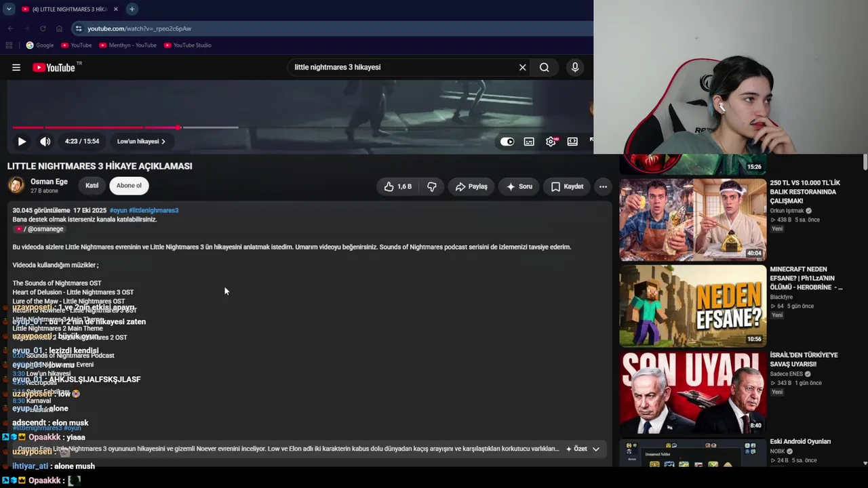Visit the Blackfyre channel
The width and height of the screenshot is (868, 488).
(781, 297)
